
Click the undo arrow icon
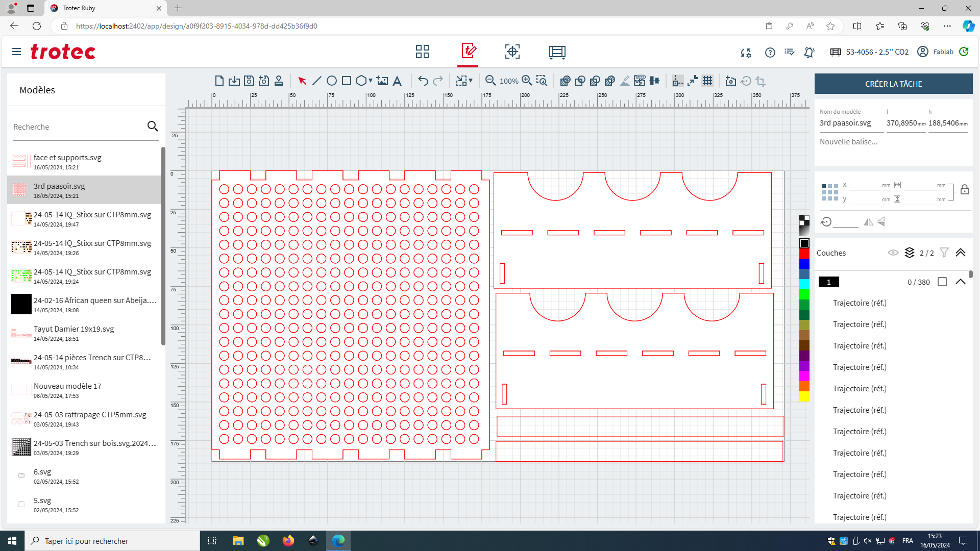[423, 81]
